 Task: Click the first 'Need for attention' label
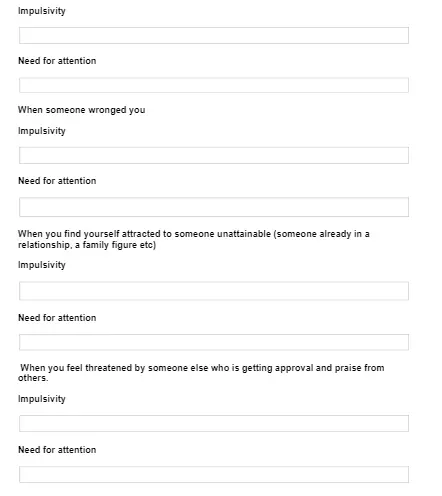(57, 61)
